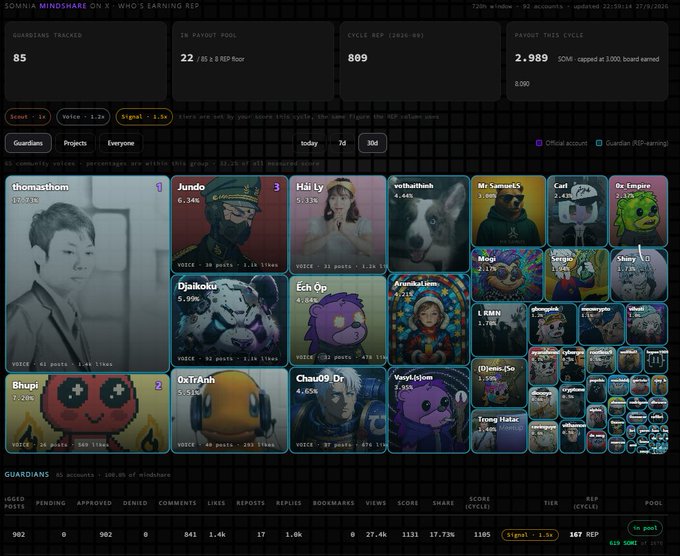Click the 17.73% share value in the table
The height and width of the screenshot is (556, 680).
442,535
